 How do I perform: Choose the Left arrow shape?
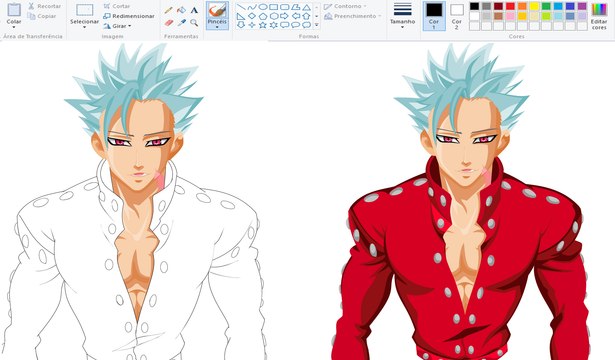(x=296, y=16)
